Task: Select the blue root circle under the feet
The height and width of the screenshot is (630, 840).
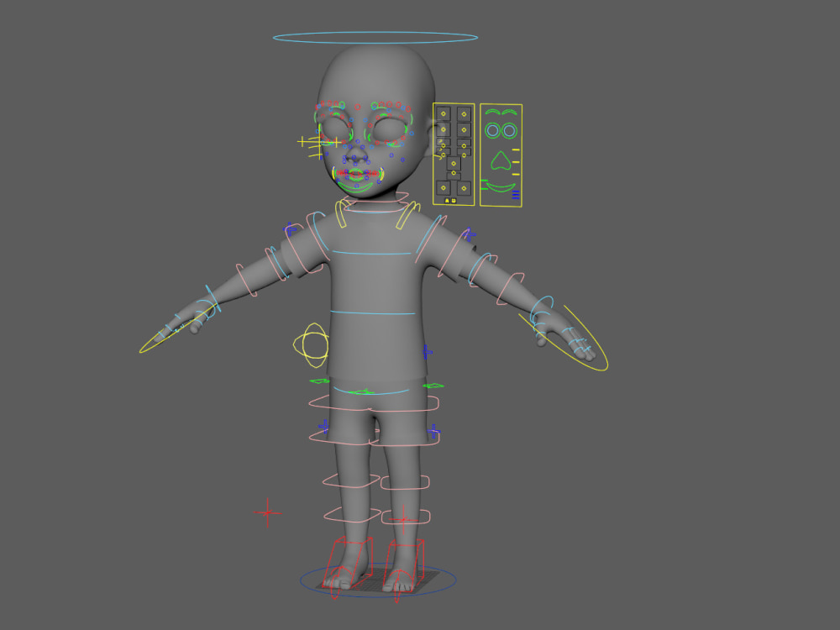Action: [378, 580]
